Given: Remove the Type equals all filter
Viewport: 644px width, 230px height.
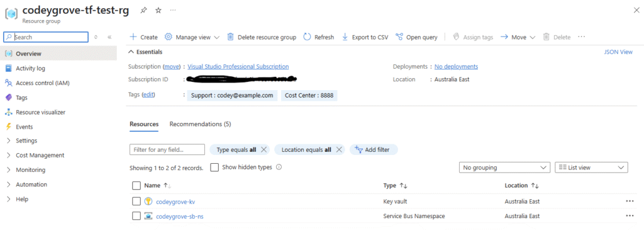Looking at the screenshot, I should [264, 150].
